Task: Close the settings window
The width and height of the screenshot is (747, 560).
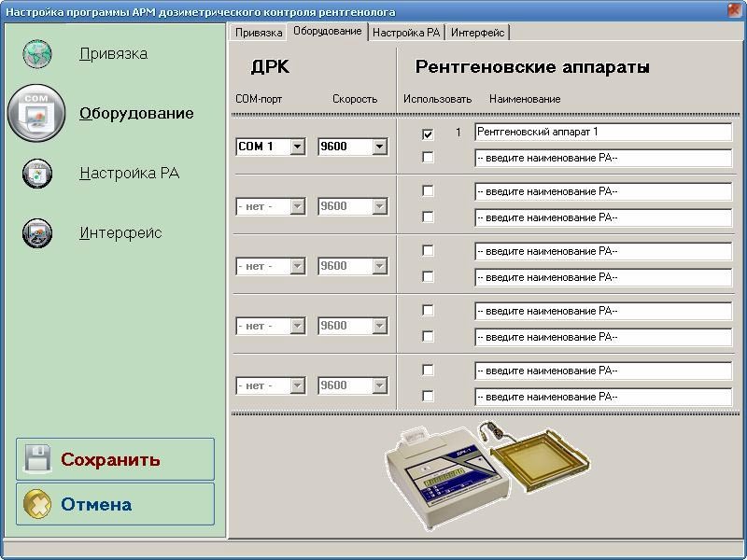Action: (x=735, y=11)
